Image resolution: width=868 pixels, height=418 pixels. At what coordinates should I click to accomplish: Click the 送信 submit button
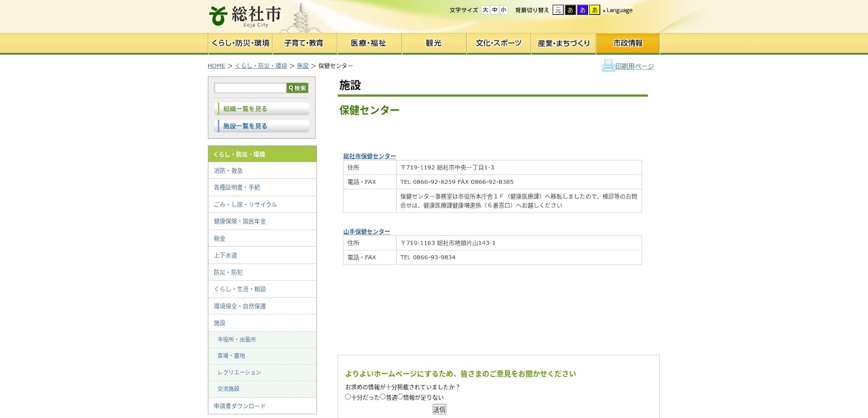click(439, 409)
